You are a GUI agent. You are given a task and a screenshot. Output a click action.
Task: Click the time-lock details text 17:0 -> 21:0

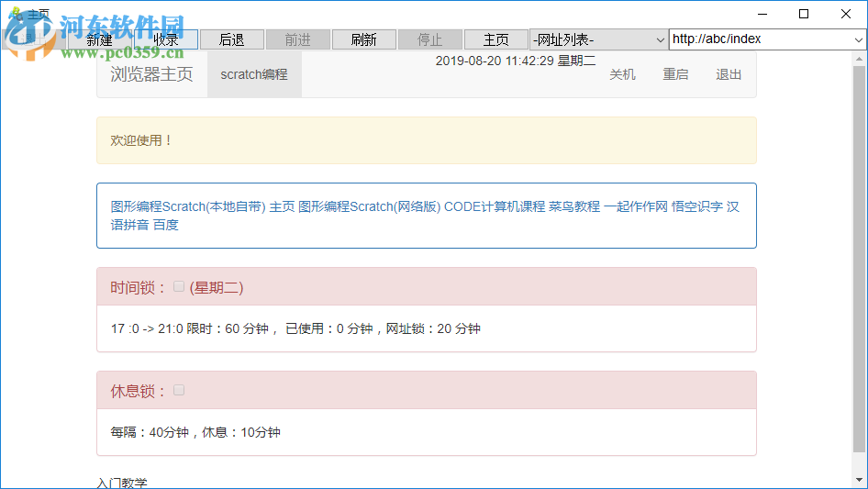(x=295, y=328)
